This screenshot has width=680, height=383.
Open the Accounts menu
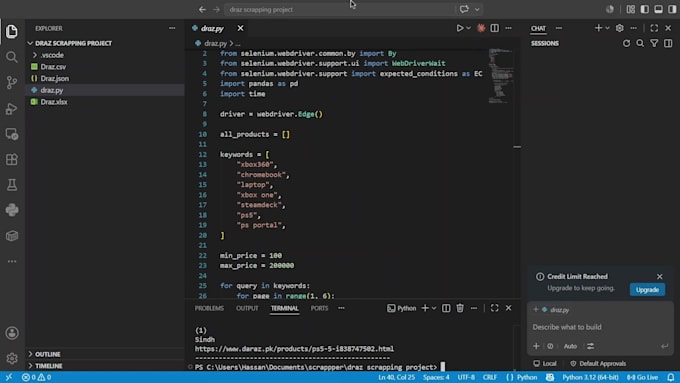(x=12, y=333)
